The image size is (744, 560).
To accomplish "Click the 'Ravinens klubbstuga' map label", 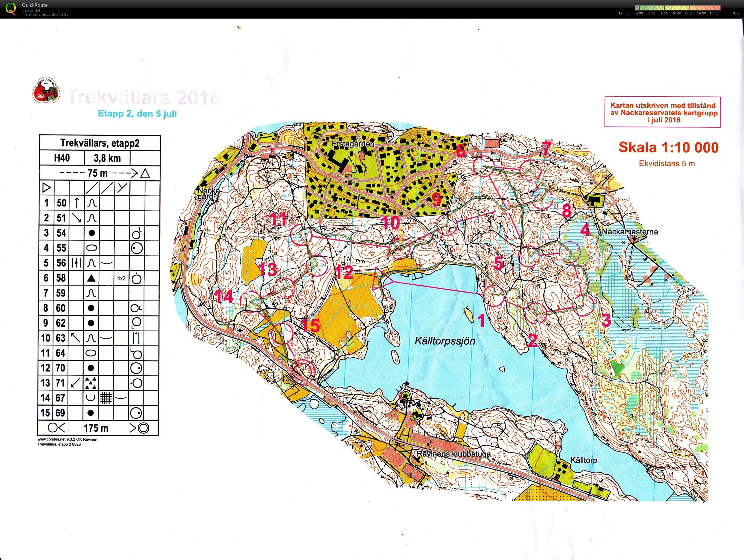I will 454,454.
